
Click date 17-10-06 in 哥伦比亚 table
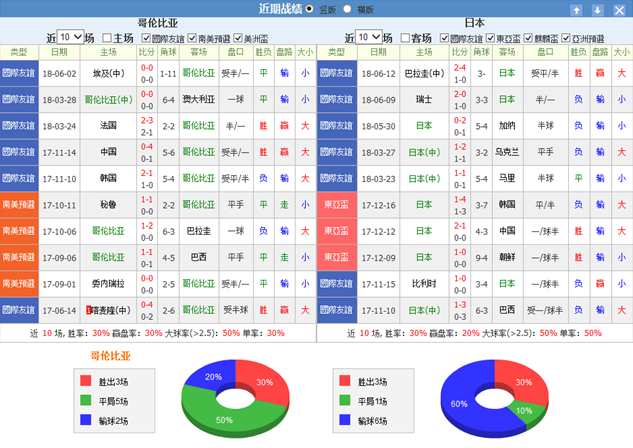[x=59, y=232]
